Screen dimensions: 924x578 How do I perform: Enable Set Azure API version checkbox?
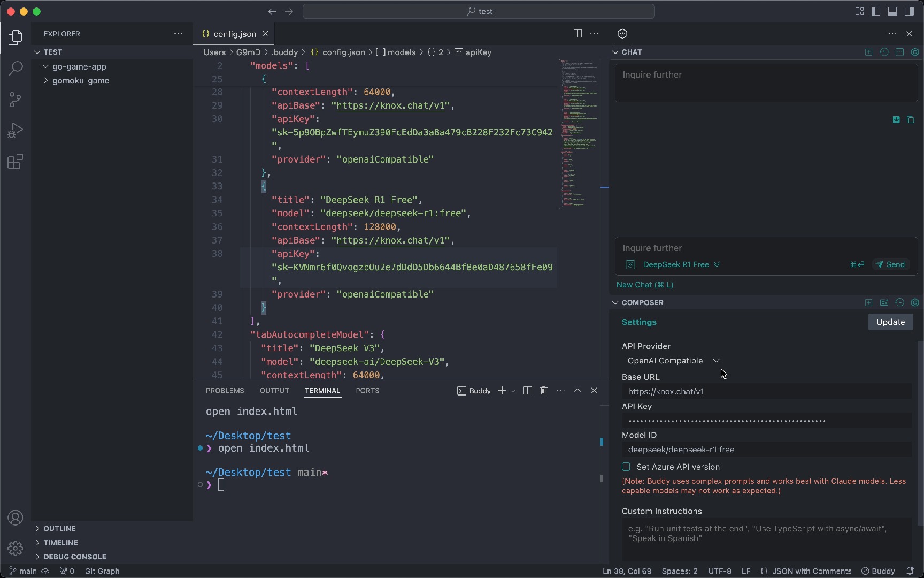tap(626, 467)
